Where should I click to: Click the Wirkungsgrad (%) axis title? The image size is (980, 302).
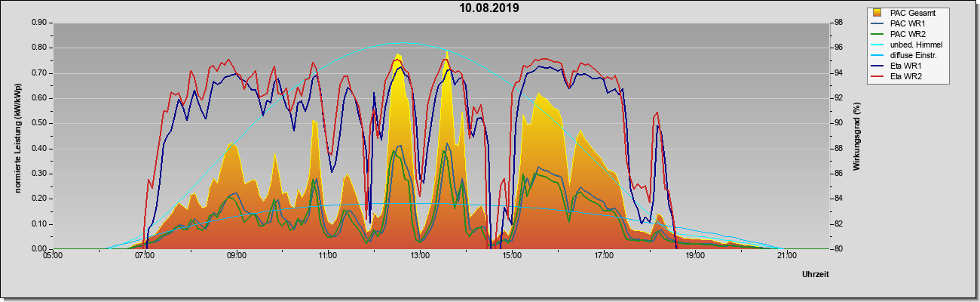click(857, 136)
